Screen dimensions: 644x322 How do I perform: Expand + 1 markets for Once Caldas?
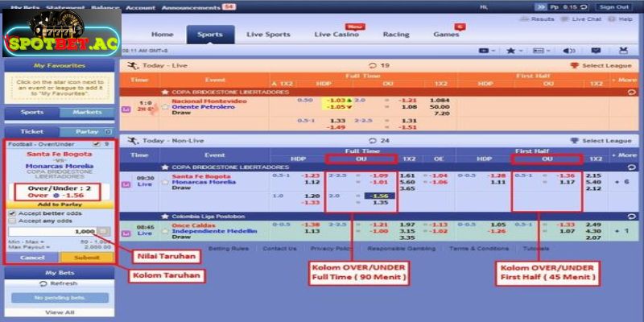point(624,231)
